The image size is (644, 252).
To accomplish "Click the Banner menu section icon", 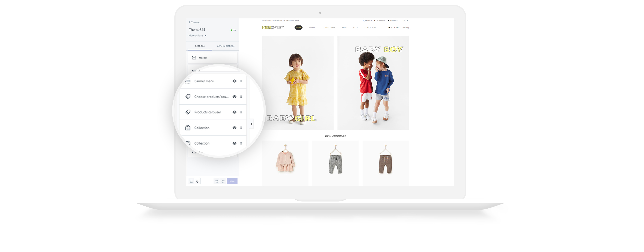I will (x=188, y=81).
